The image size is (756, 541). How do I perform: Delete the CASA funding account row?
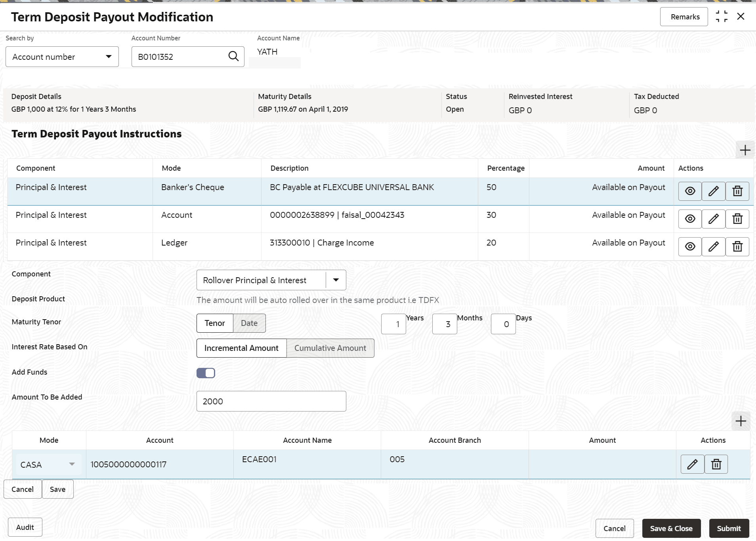tap(716, 464)
